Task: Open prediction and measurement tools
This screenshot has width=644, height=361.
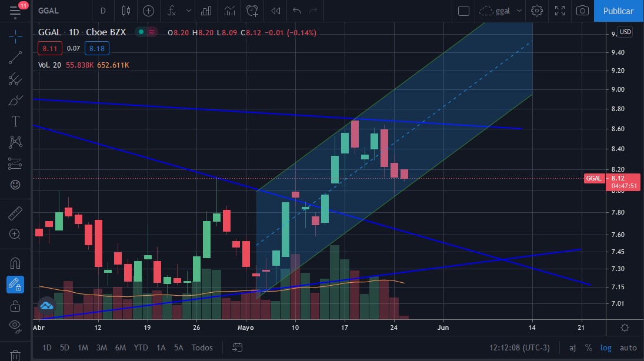Action: 15,163
